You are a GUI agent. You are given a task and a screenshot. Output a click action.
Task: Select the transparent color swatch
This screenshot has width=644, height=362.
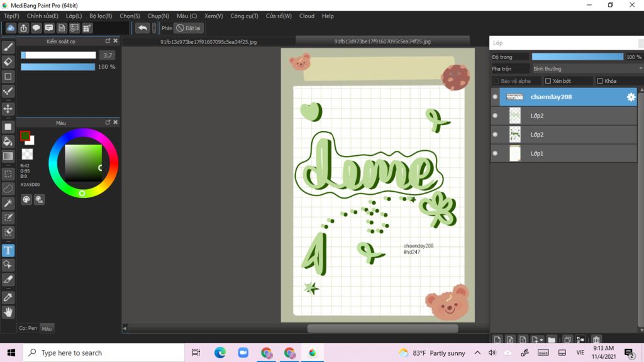[x=27, y=154]
